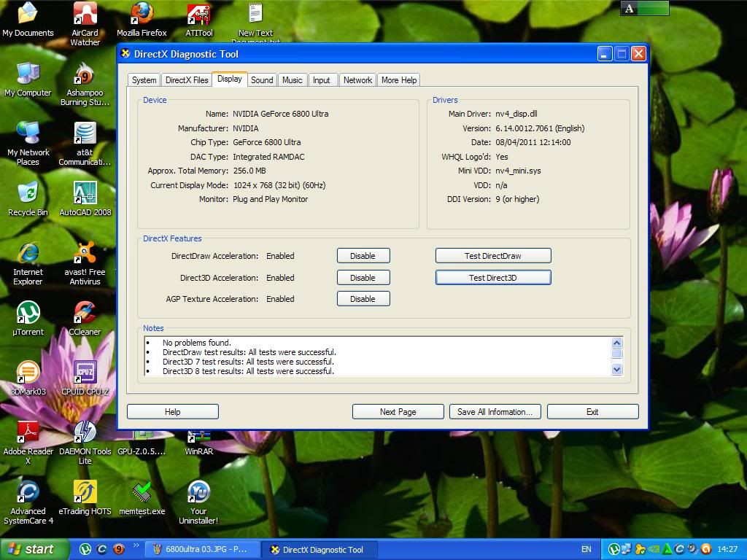Expand the quick launch overflow chevron
The width and height of the screenshot is (747, 560).
(136, 545)
